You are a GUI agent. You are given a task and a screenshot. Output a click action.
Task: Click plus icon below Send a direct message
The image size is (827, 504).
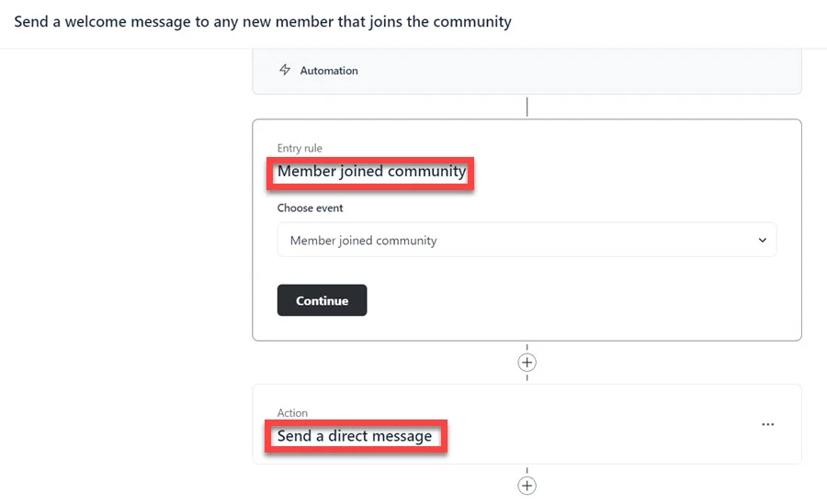pyautogui.click(x=527, y=486)
